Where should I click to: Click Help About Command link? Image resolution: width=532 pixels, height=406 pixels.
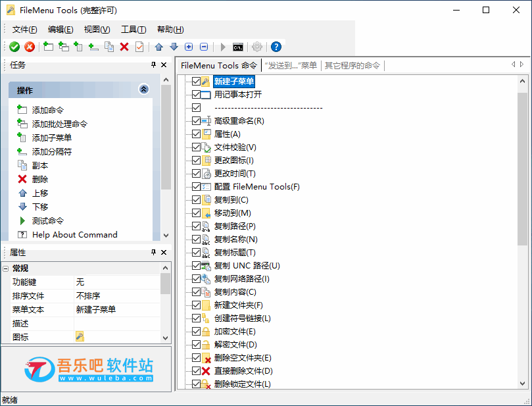point(75,234)
